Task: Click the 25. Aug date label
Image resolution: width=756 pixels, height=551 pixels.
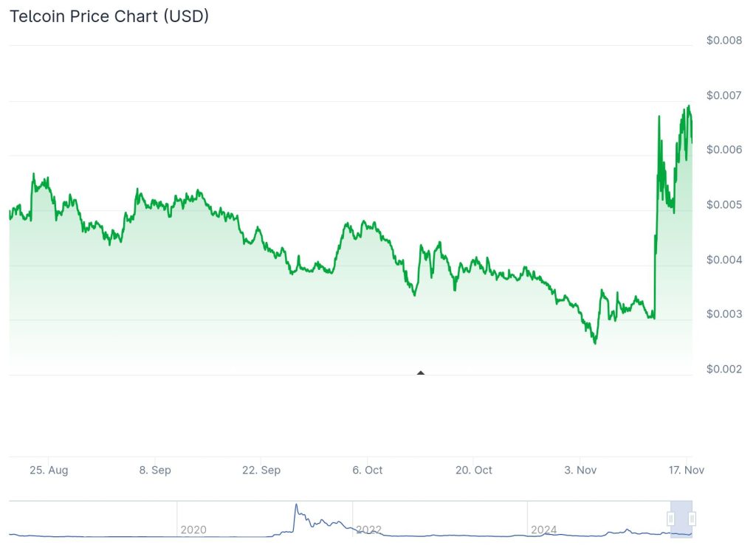Action: tap(49, 470)
